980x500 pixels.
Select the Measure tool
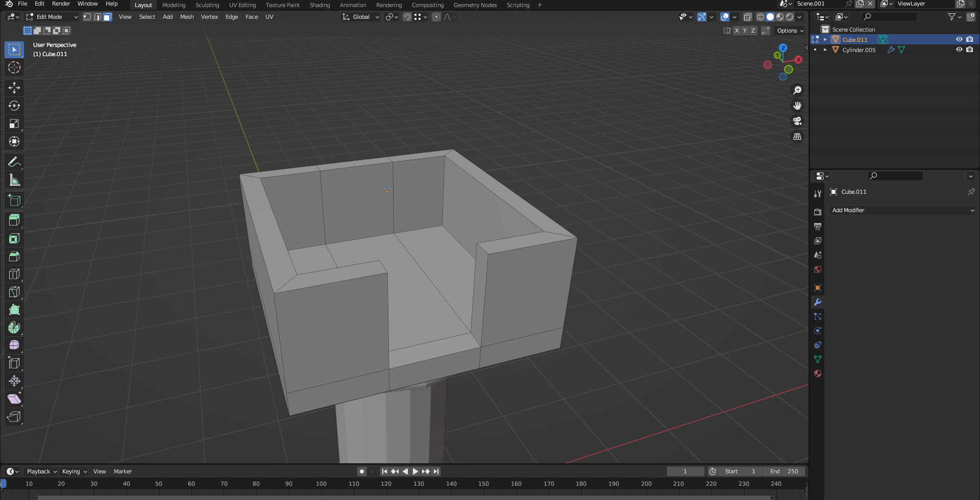coord(14,180)
